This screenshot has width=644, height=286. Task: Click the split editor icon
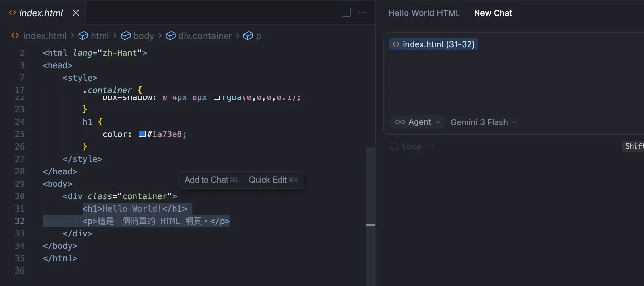click(x=346, y=12)
